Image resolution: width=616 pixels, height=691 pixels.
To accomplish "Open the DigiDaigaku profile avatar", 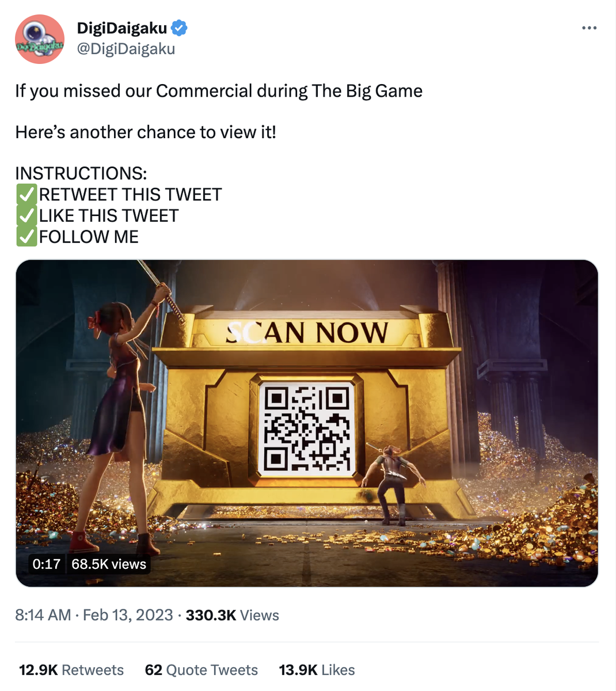I will 40,39.
